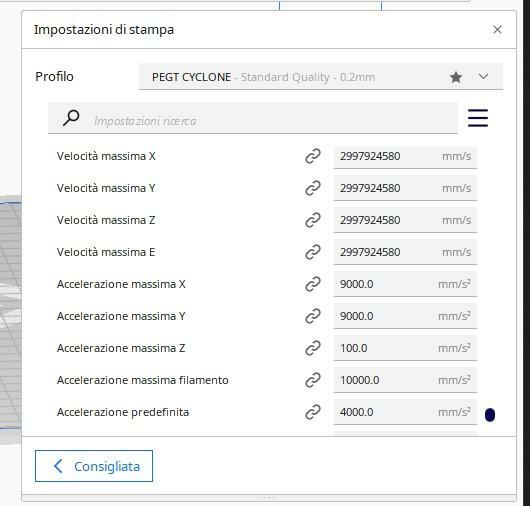Expand the Profilo dropdown chevron
The image size is (530, 506).
point(483,77)
